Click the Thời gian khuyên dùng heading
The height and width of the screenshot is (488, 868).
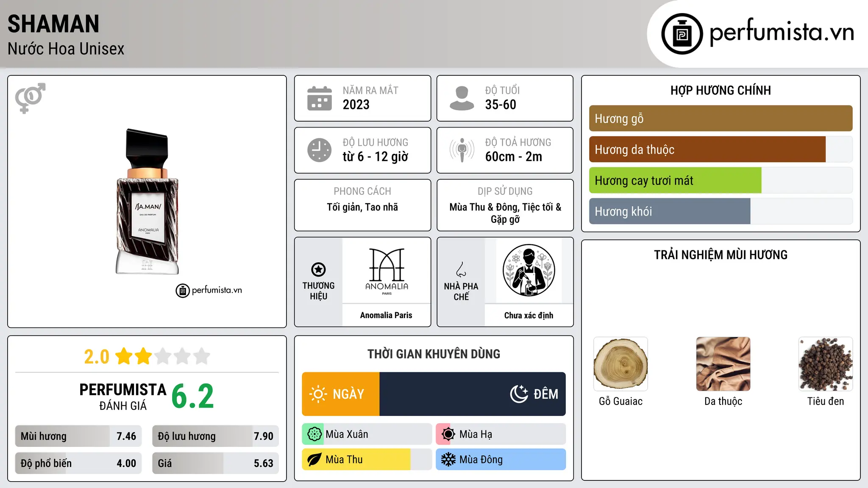click(434, 354)
